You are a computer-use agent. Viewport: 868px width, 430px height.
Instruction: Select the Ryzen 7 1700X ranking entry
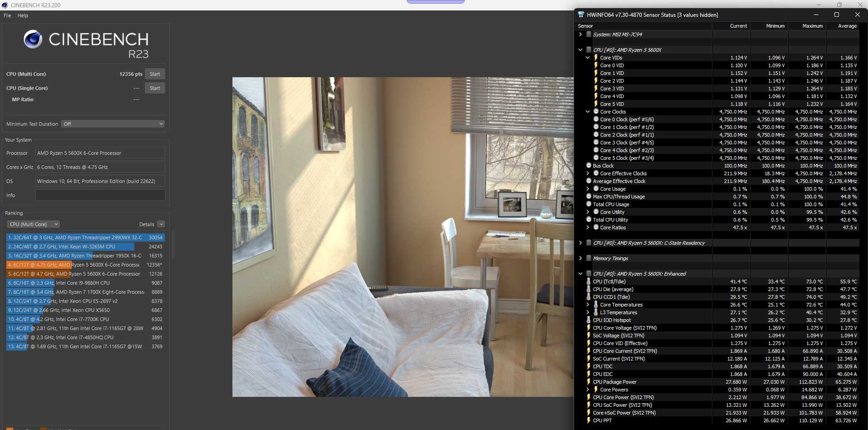pyautogui.click(x=85, y=292)
